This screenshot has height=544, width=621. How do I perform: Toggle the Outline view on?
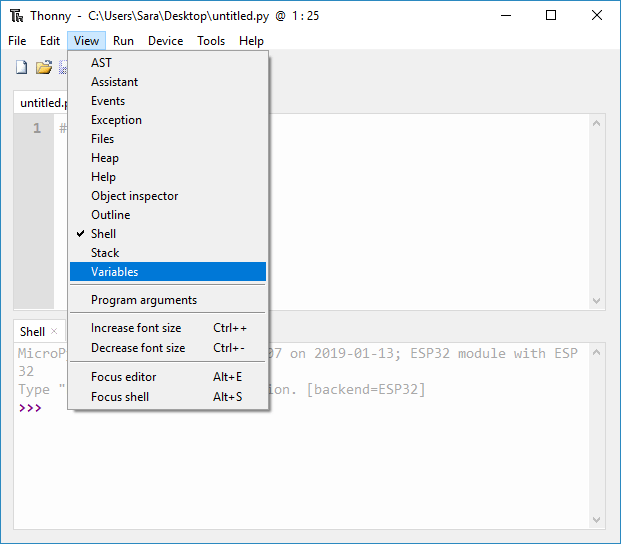pyautogui.click(x=110, y=215)
